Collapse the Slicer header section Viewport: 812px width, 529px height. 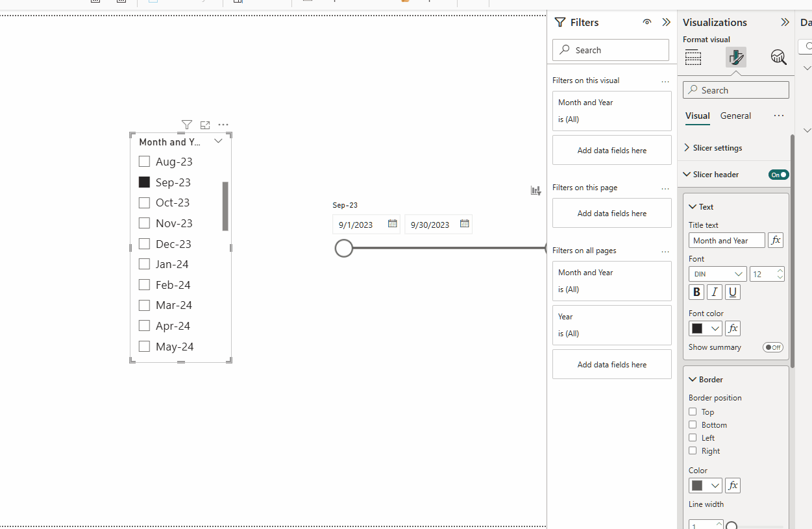pos(687,174)
